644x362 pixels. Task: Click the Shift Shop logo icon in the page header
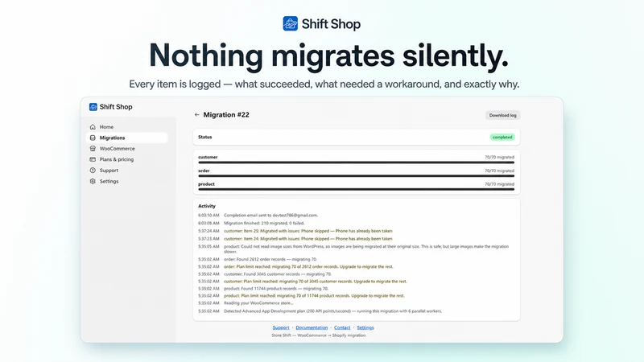pos(290,23)
